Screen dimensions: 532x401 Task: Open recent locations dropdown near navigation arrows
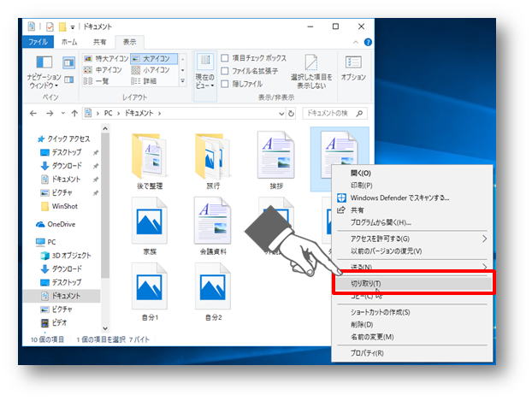[62, 114]
